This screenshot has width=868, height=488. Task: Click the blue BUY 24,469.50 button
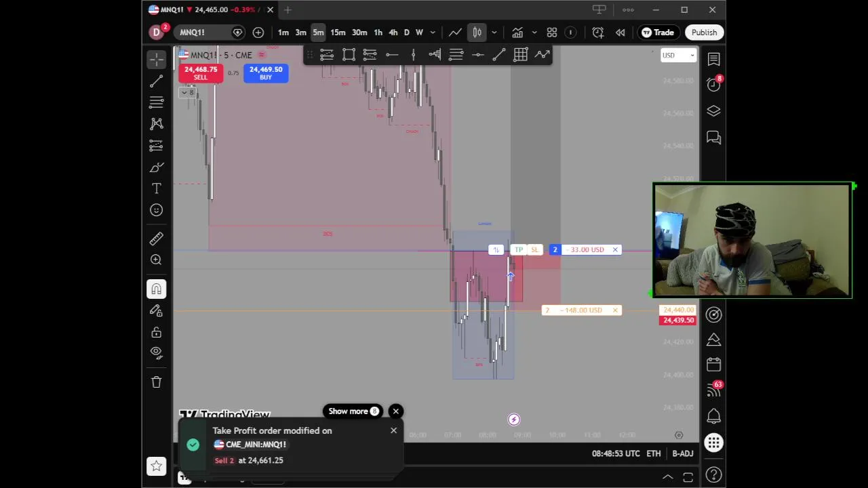[266, 73]
